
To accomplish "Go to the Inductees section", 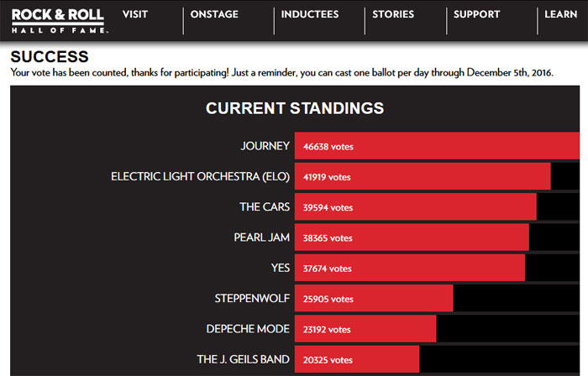I will (310, 14).
